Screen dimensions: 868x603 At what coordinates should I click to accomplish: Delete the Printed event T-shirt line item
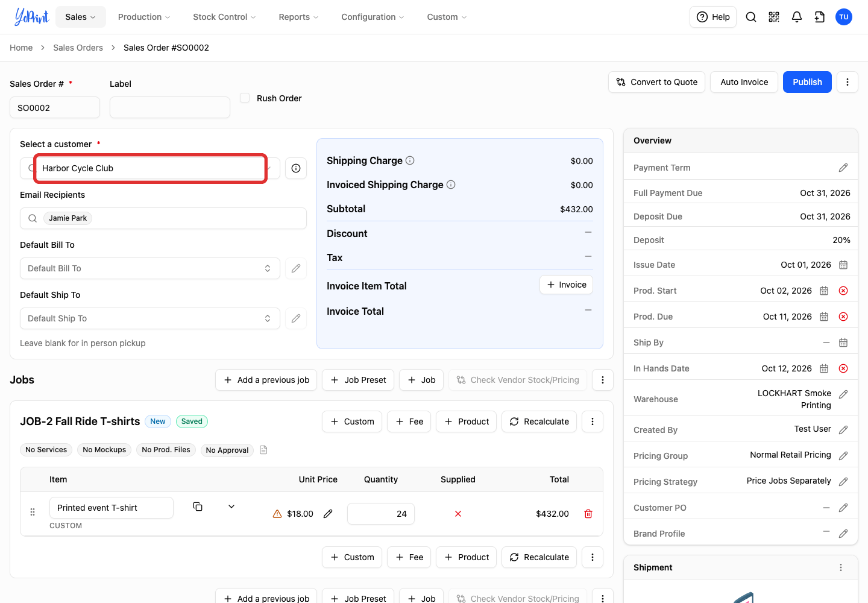point(588,514)
